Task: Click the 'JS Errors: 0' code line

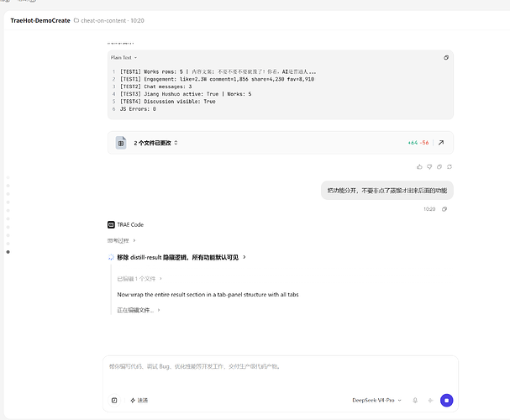Action: click(x=138, y=109)
